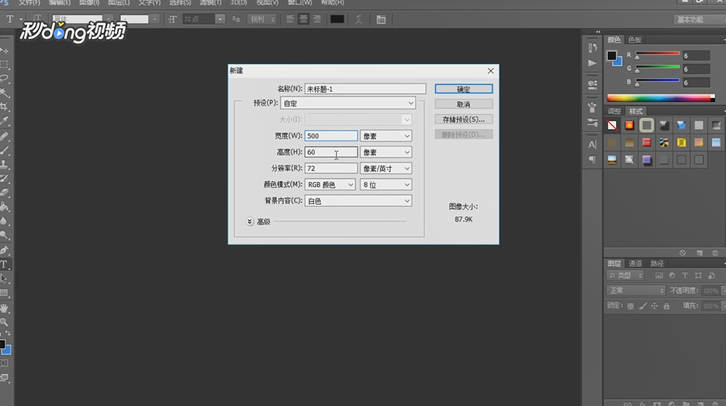The height and width of the screenshot is (406, 726).
Task: Toggle the character and paragraph panels icon
Action: 381,19
